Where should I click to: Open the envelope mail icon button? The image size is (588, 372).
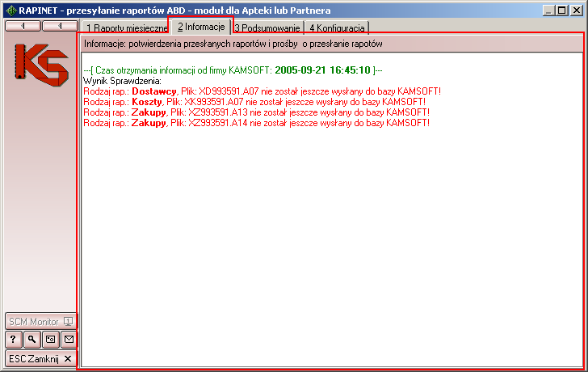(69, 340)
